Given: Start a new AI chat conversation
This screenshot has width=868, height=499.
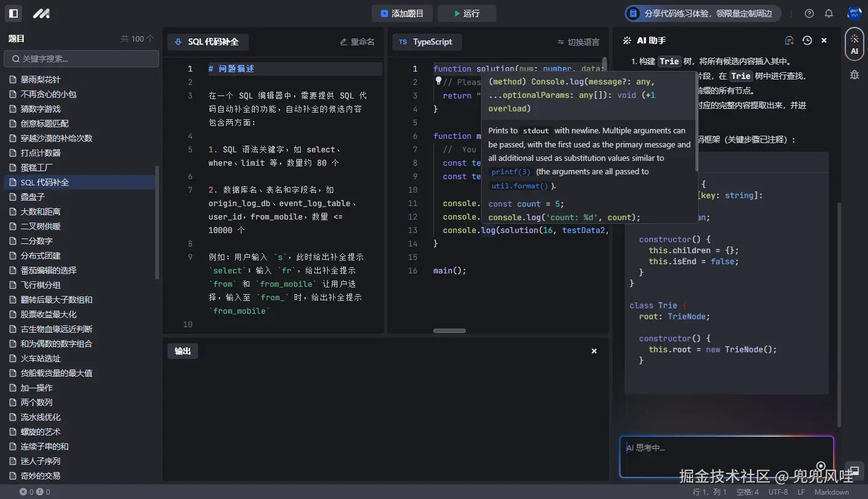Looking at the screenshot, I should [789, 40].
